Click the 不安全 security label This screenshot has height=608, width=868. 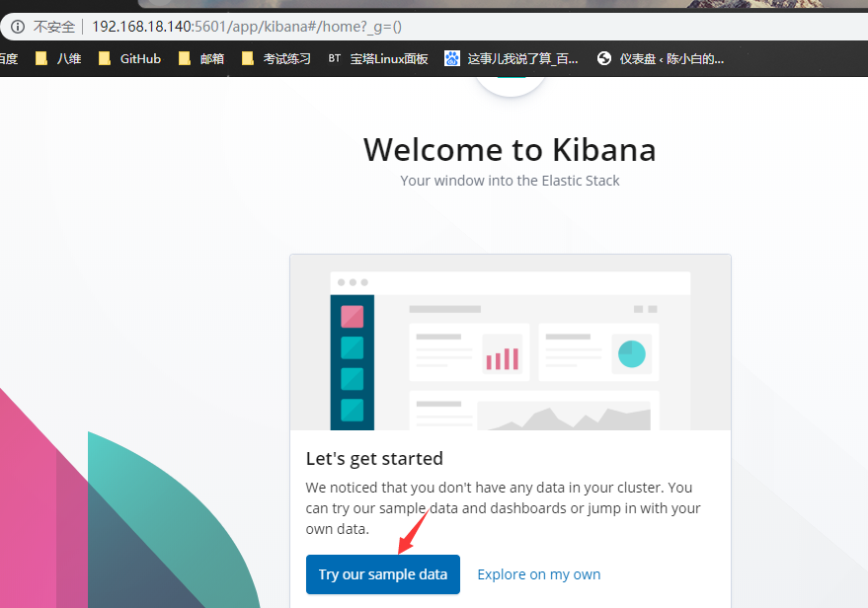(x=53, y=27)
